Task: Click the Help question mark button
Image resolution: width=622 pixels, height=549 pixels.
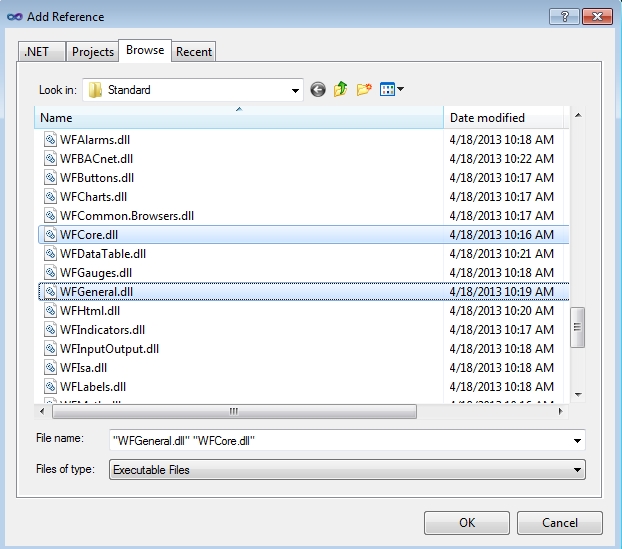Action: pos(564,17)
